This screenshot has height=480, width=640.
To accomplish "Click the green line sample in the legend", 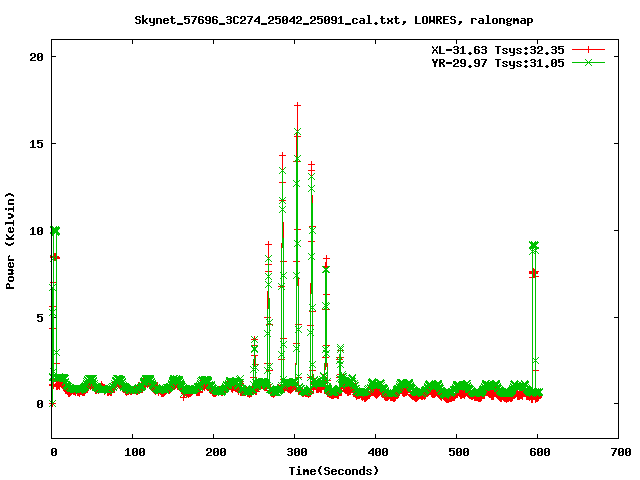I will [x=588, y=62].
